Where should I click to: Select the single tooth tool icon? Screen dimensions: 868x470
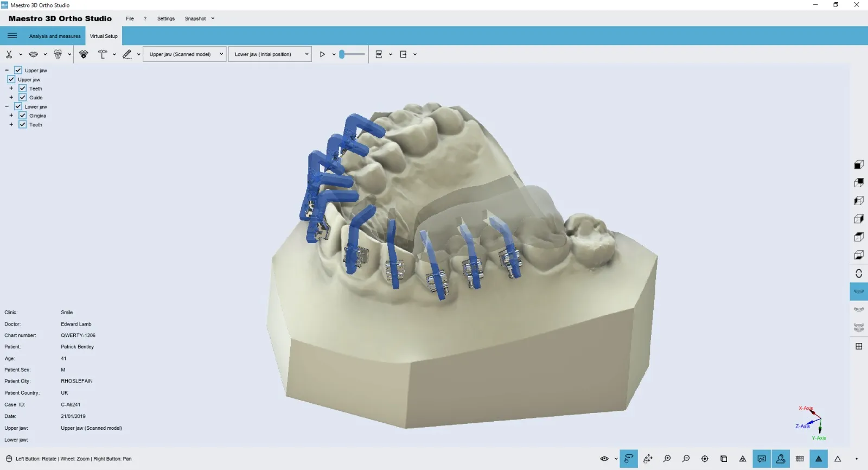pyautogui.click(x=58, y=54)
